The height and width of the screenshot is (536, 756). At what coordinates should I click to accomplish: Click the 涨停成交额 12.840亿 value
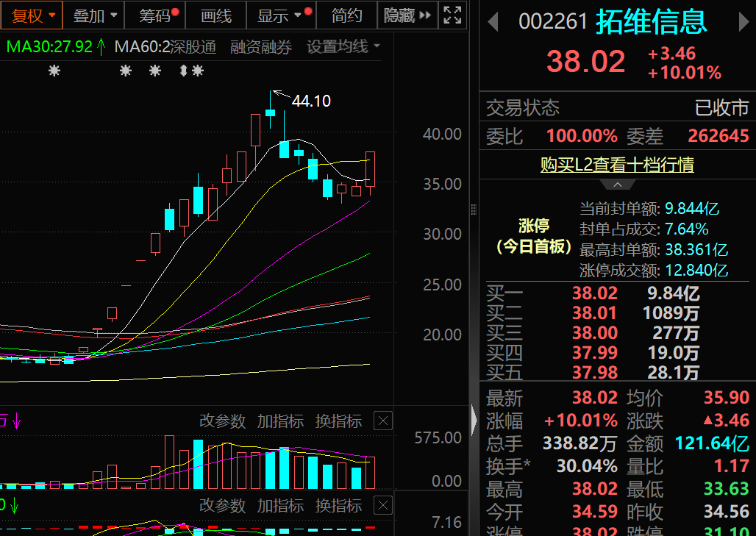point(696,271)
